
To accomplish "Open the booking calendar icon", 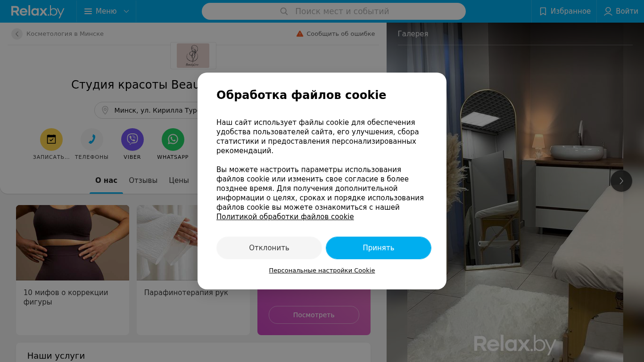I will (x=51, y=140).
